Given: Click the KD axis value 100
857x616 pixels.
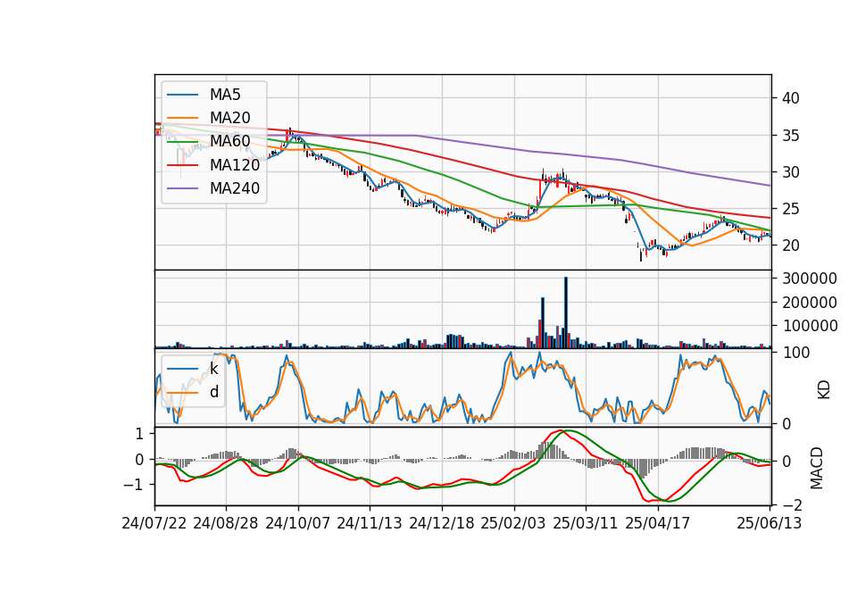Looking at the screenshot, I should point(795,353).
